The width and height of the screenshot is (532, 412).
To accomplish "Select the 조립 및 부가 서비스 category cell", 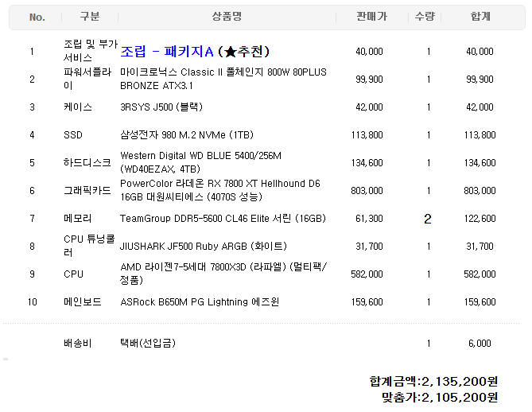I will tap(91, 51).
